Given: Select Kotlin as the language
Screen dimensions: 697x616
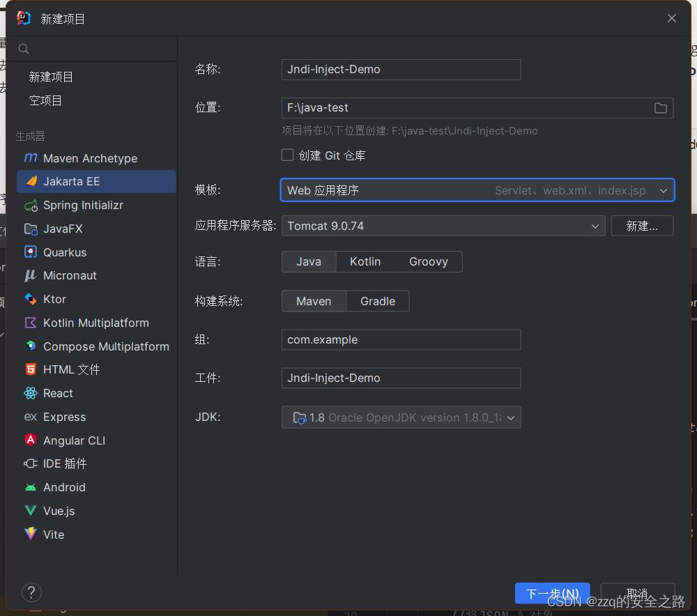Looking at the screenshot, I should coord(365,262).
